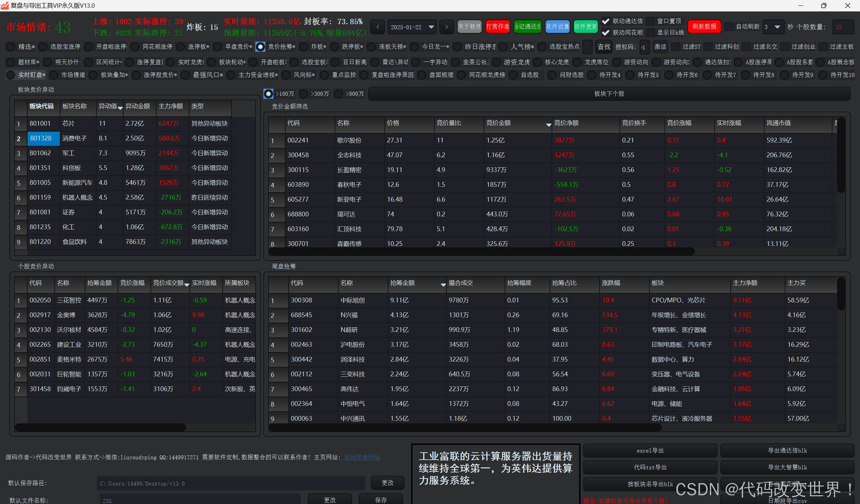
Task: Click the 抢筹金额 sort arrow in 尾盘抢筹
Action: [x=443, y=285]
